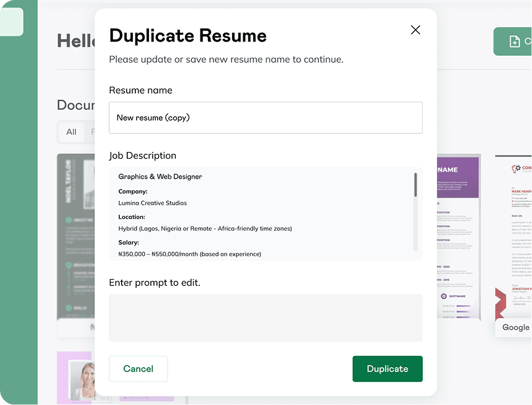The image size is (532, 405).
Task: Click the Resume name input field
Action: (x=266, y=118)
